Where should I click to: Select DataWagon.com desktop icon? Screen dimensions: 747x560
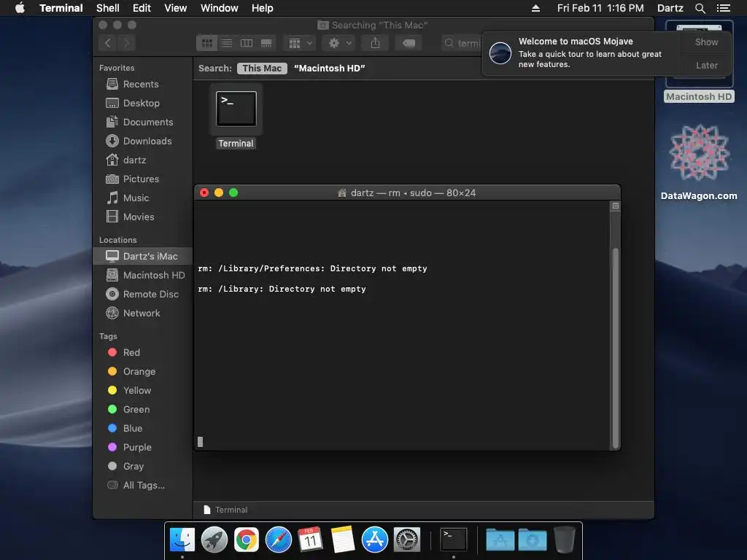click(699, 163)
